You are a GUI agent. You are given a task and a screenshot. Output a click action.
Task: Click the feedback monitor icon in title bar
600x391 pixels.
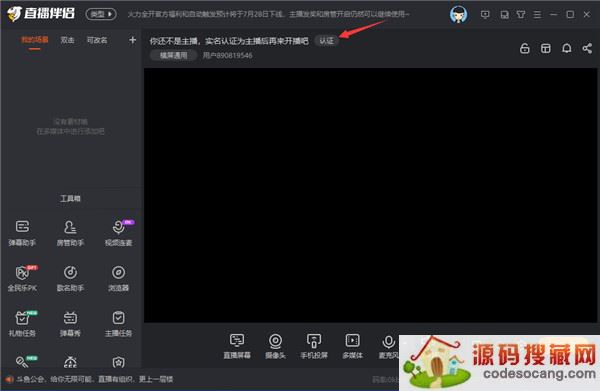[485, 15]
